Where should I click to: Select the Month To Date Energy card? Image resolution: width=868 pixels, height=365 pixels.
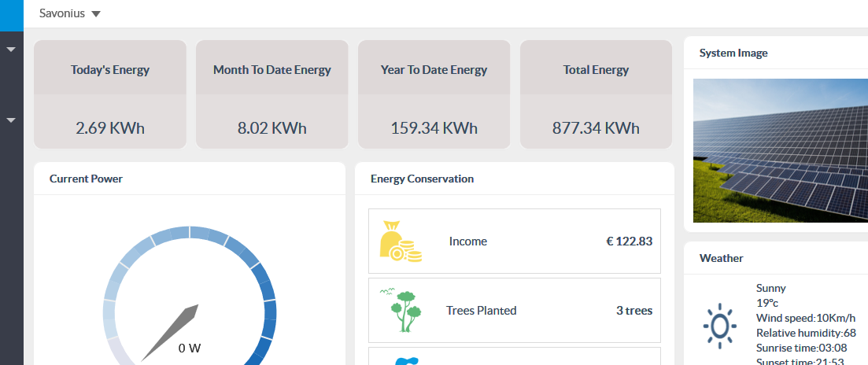pyautogui.click(x=271, y=94)
